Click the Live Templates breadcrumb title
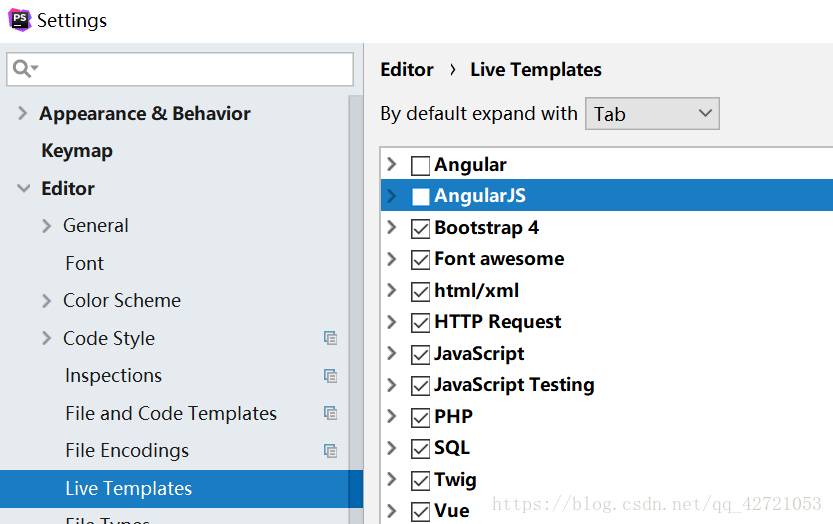This screenshot has width=833, height=524. (x=536, y=70)
